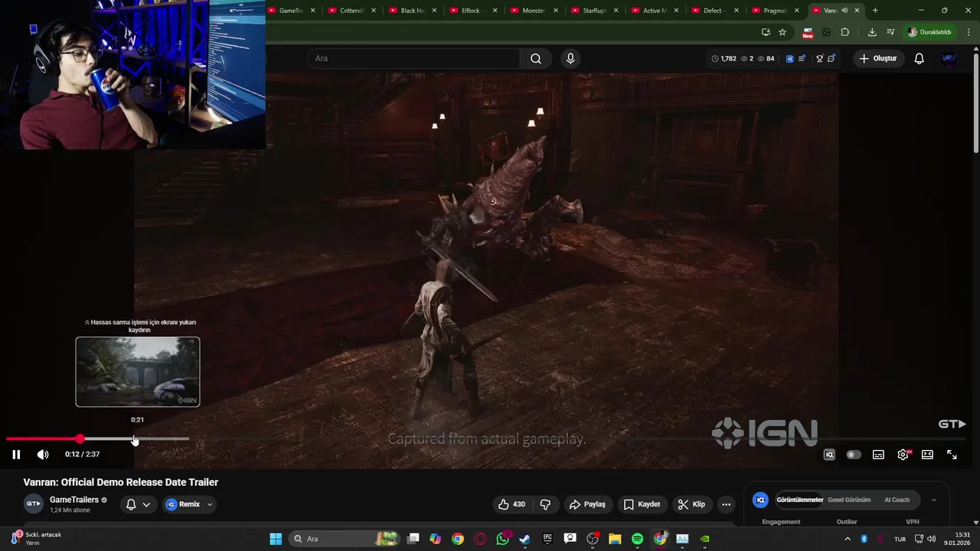Screen dimensions: 980x551
Task: Open Spotify from the taskbar
Action: [637, 539]
